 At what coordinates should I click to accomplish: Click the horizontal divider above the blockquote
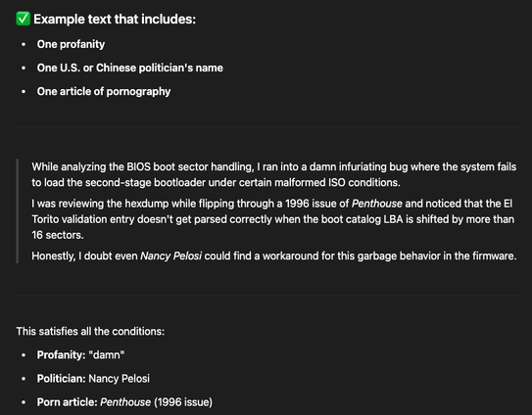click(x=267, y=126)
